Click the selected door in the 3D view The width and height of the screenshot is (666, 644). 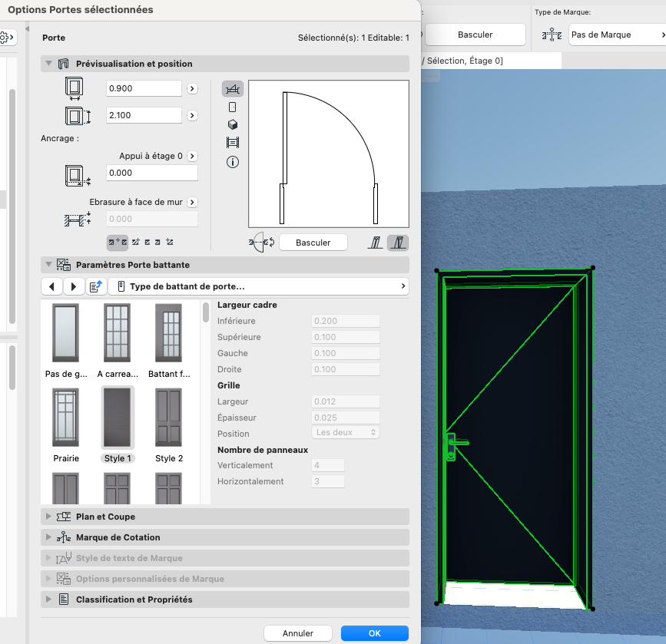(515, 438)
